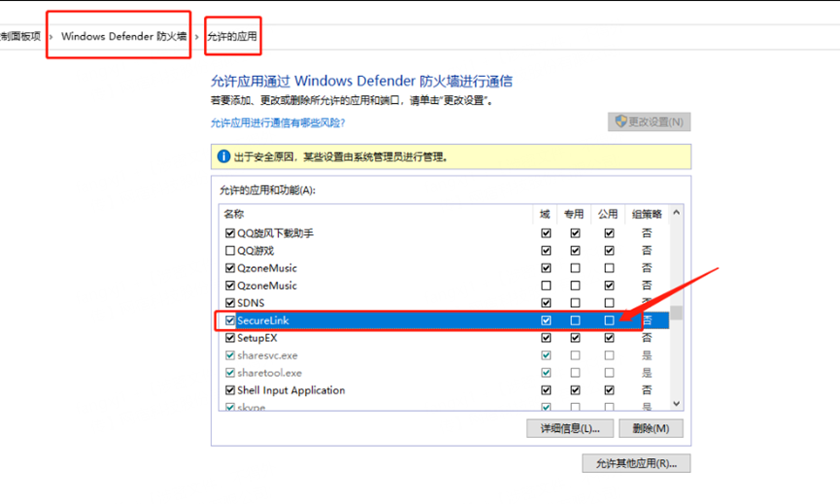Toggle SDNS 域 checkbox
The height and width of the screenshot is (504, 840).
tap(546, 303)
